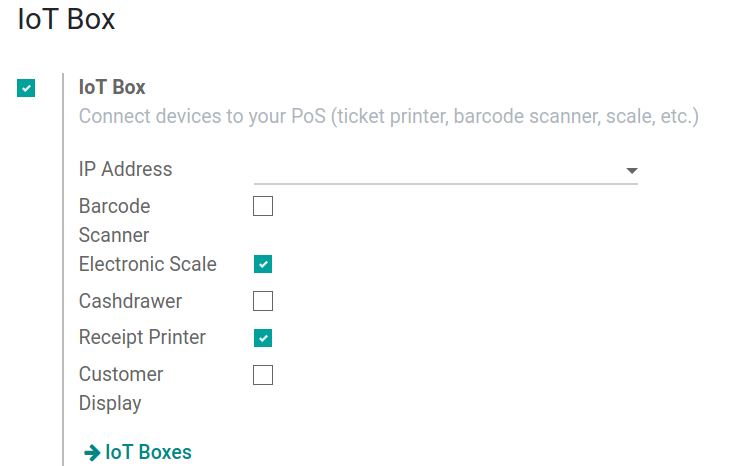
Task: Uncheck the Electronic Scale option
Action: (263, 264)
